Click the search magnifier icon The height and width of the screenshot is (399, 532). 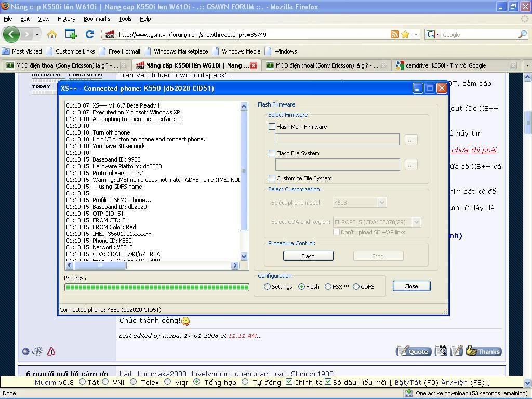point(522,34)
